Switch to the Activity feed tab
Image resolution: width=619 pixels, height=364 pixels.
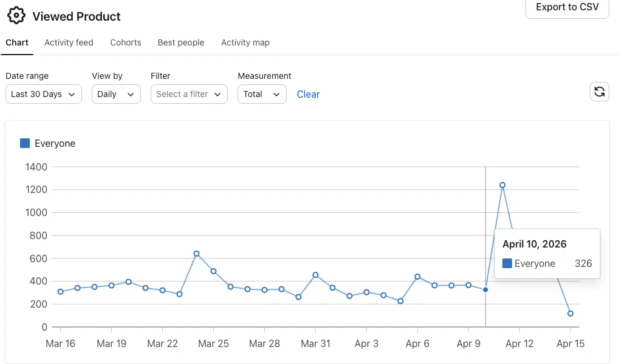coord(69,42)
